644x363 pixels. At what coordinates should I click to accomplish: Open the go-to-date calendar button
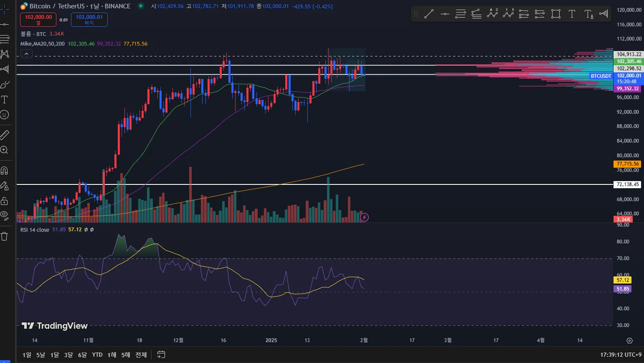161,355
